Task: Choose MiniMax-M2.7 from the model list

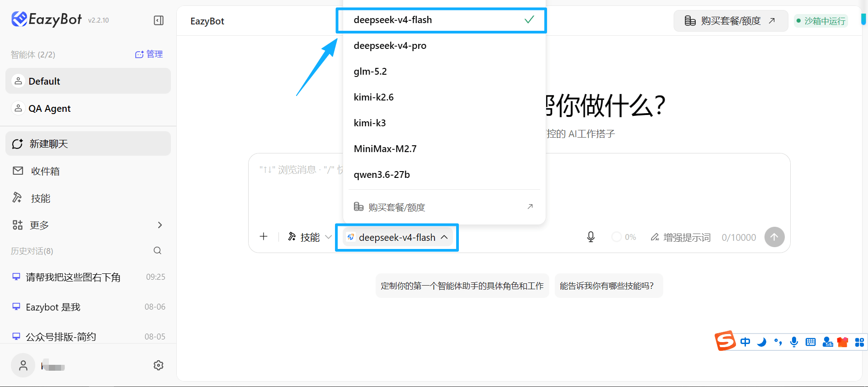Action: (444, 149)
